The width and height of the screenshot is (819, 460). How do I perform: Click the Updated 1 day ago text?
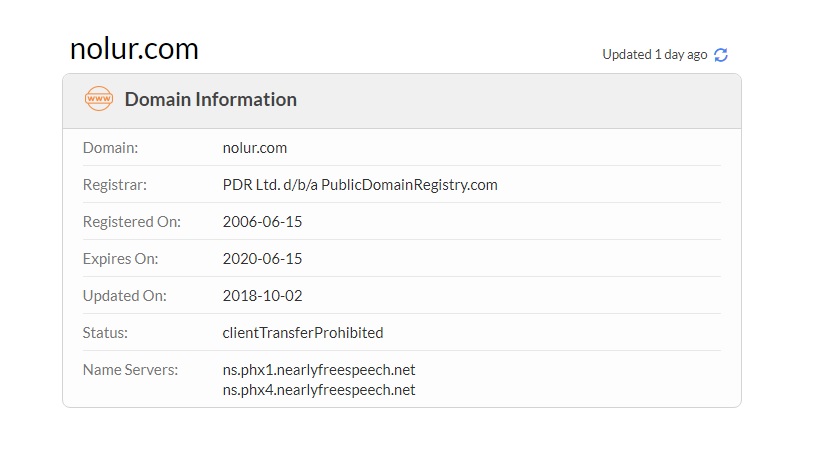click(x=654, y=54)
